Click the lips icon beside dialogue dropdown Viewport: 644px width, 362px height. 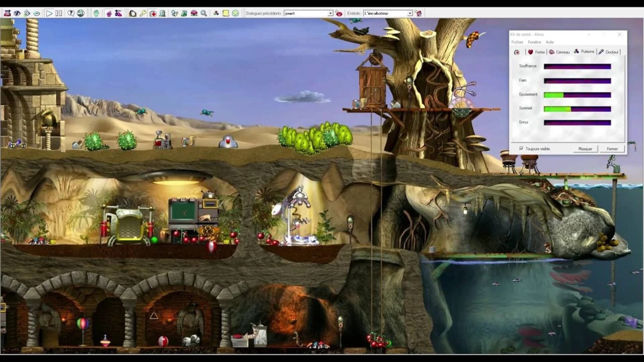pos(339,13)
